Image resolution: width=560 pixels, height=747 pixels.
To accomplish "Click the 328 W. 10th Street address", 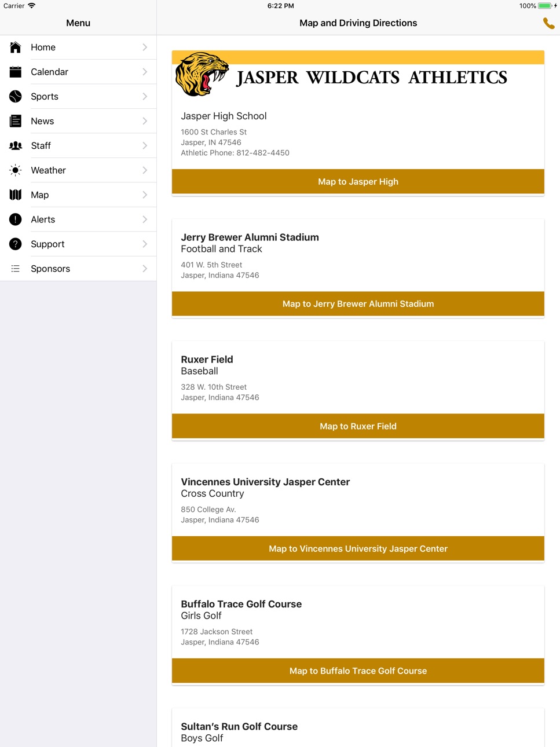I will [214, 387].
